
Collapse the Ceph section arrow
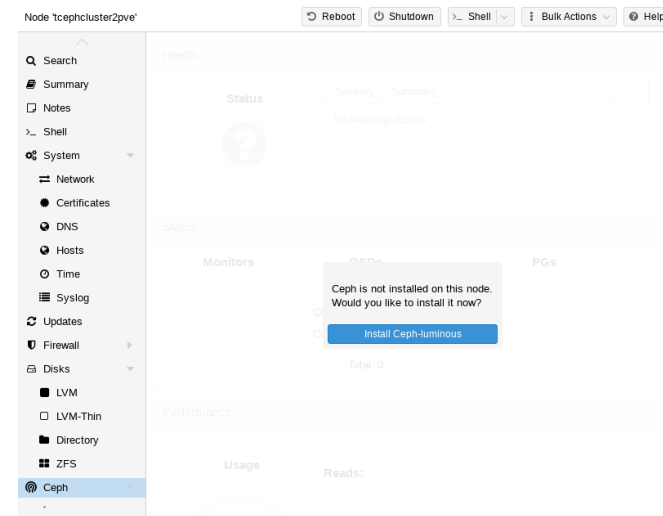click(x=130, y=487)
